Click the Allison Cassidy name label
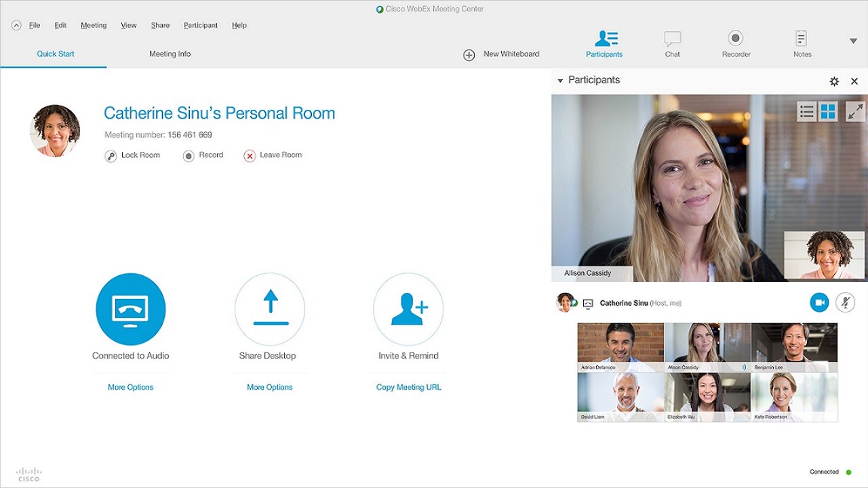The width and height of the screenshot is (868, 488). (x=588, y=273)
